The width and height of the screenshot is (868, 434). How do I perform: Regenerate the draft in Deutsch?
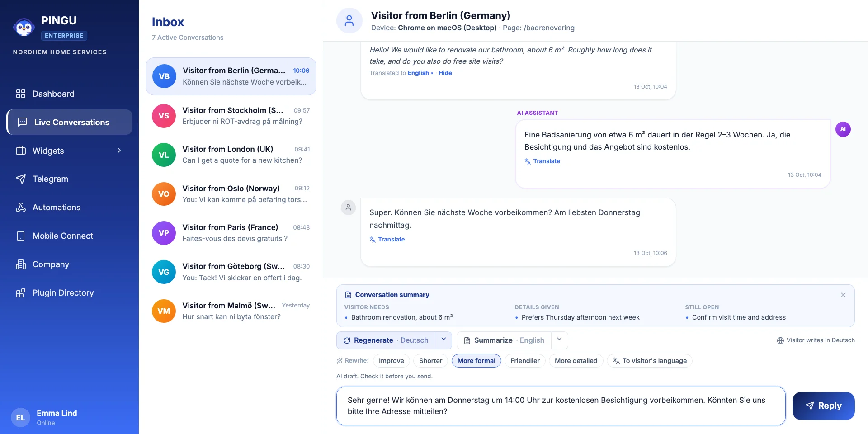tap(386, 340)
